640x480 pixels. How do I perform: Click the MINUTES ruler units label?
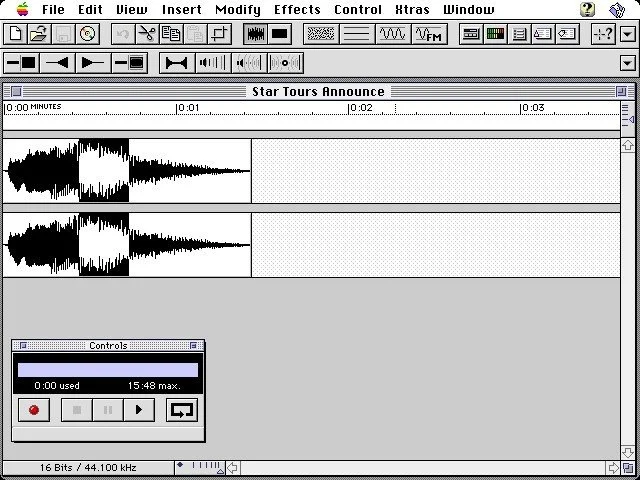[46, 107]
